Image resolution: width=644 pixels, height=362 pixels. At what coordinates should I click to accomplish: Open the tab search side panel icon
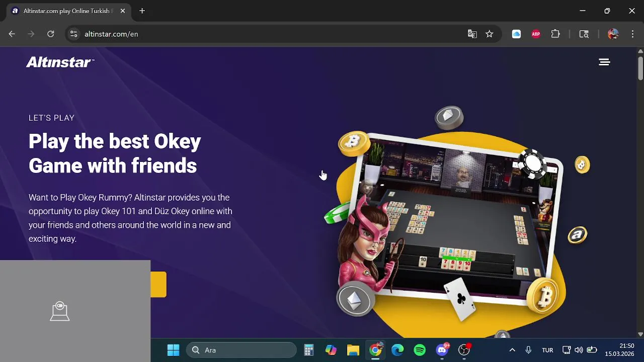point(584,34)
